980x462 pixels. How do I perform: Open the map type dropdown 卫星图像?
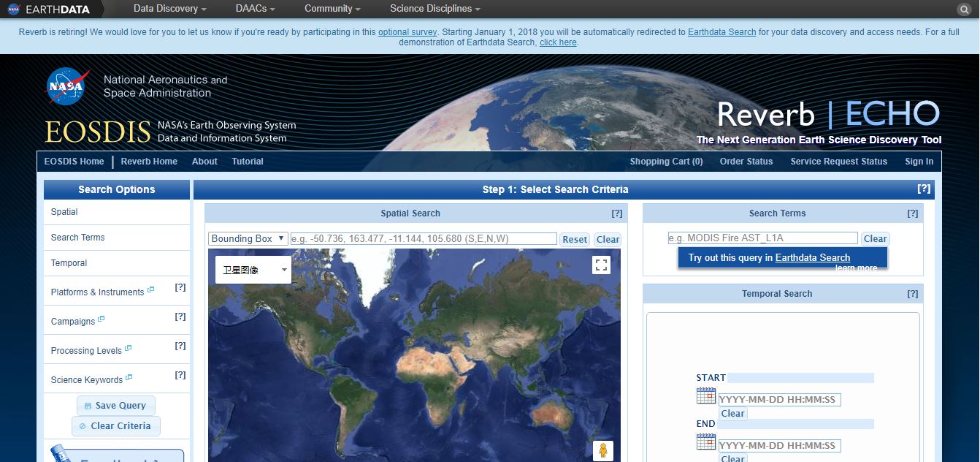254,270
